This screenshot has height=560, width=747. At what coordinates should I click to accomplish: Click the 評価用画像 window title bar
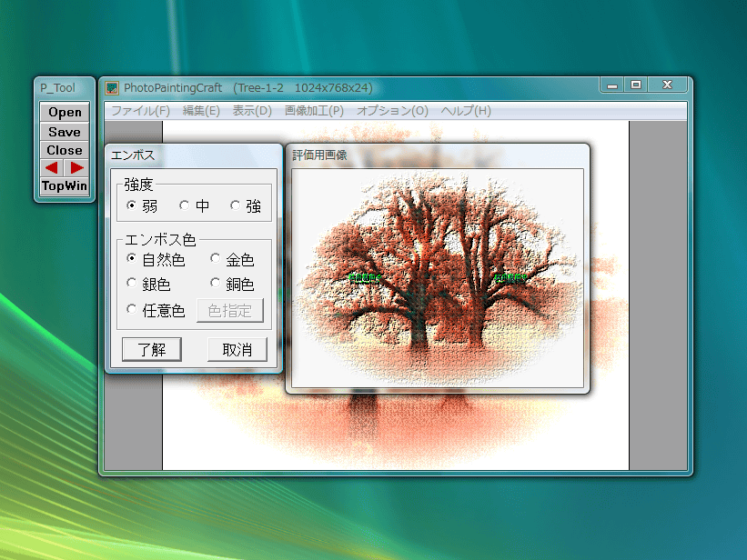[438, 155]
